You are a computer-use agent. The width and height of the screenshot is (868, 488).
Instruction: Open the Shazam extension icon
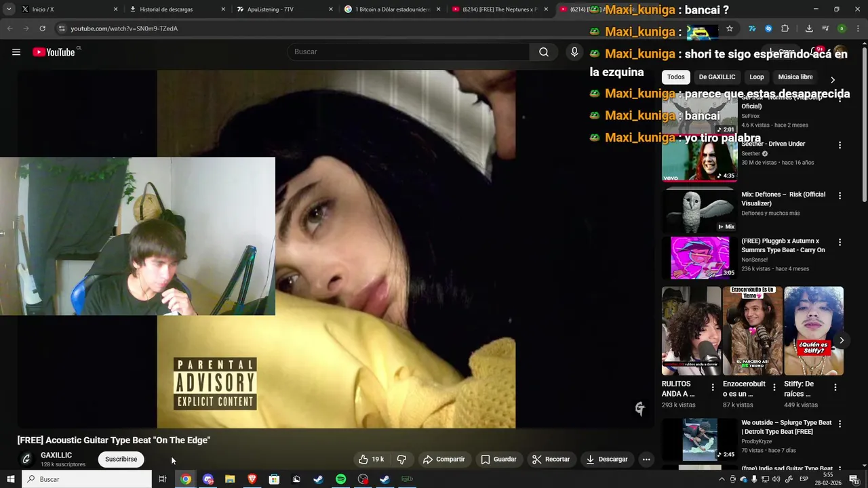coord(768,28)
